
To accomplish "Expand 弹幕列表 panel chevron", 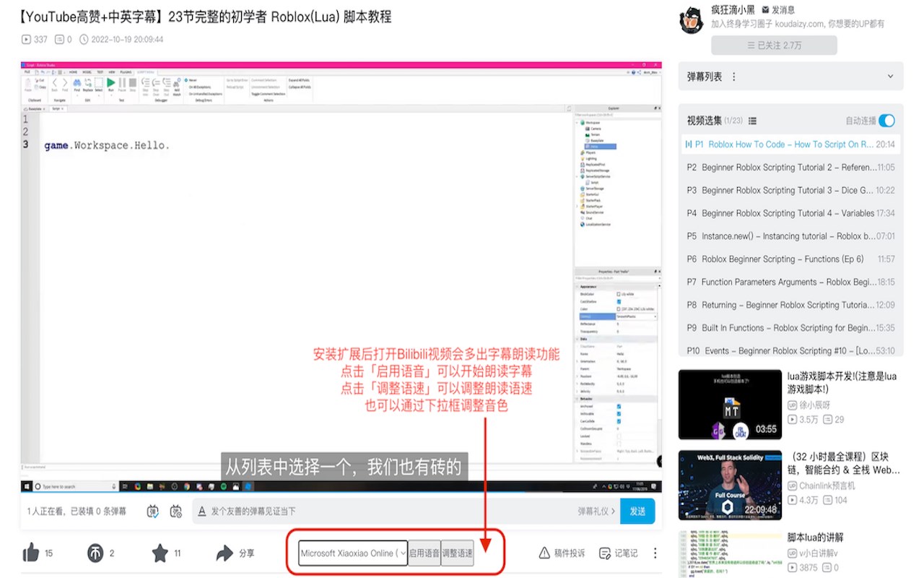I will point(890,77).
